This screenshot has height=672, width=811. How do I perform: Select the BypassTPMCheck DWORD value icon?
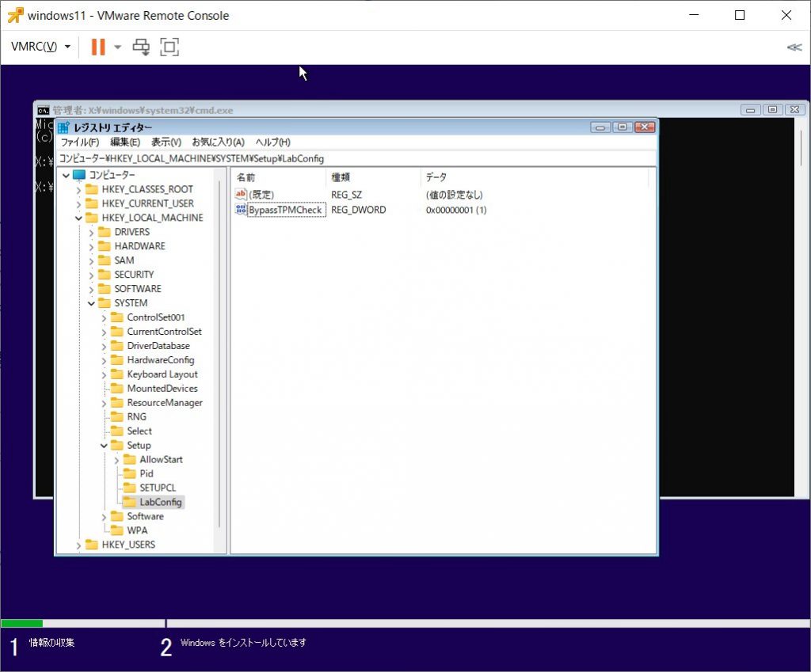(241, 209)
